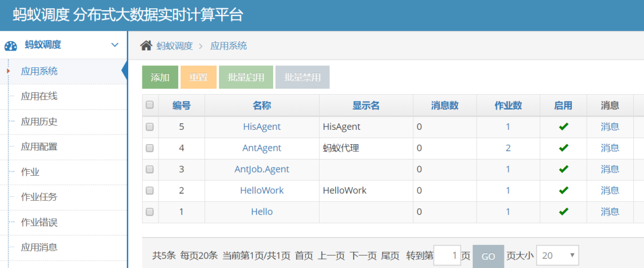Screen dimensions: 644x268
Task: Click the home icon in breadcrumb
Action: click(146, 45)
